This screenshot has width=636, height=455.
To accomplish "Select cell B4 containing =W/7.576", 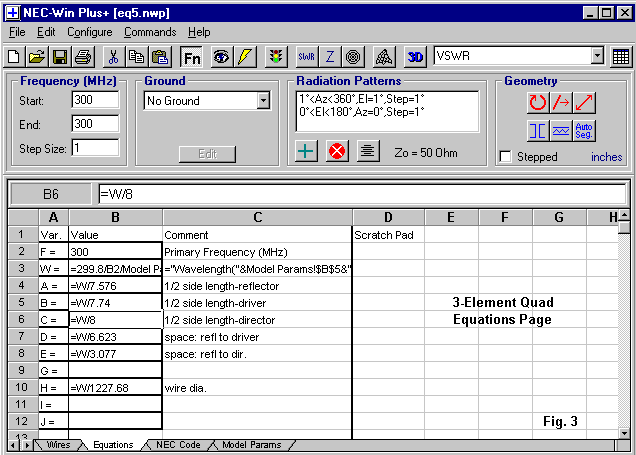I will click(x=115, y=285).
